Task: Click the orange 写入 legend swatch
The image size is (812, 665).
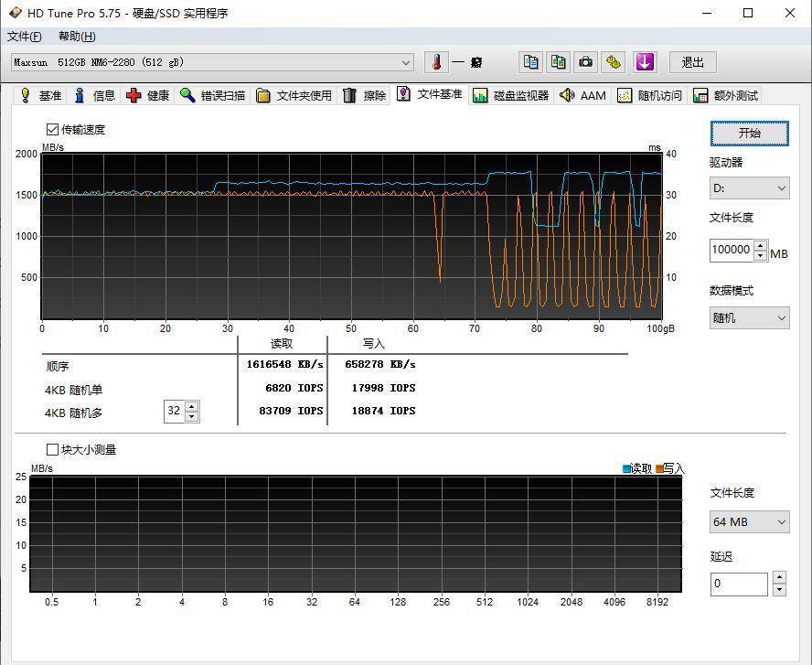Action: 659,468
